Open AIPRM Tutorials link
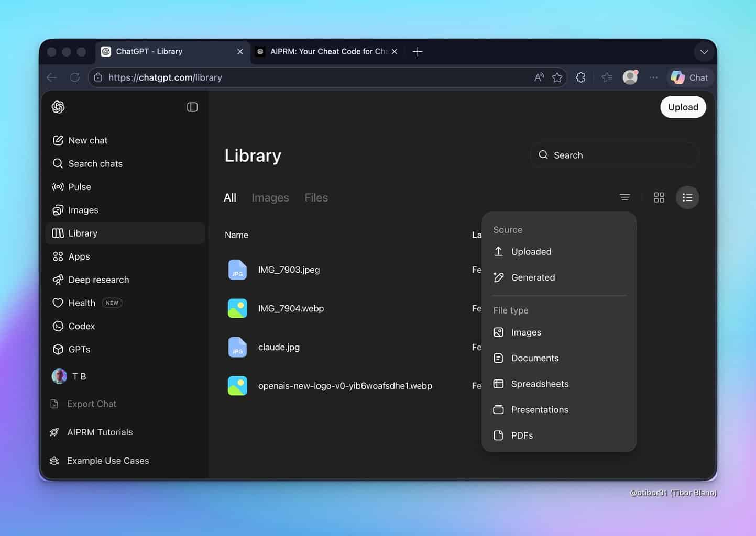This screenshot has width=756, height=536. [x=91, y=432]
